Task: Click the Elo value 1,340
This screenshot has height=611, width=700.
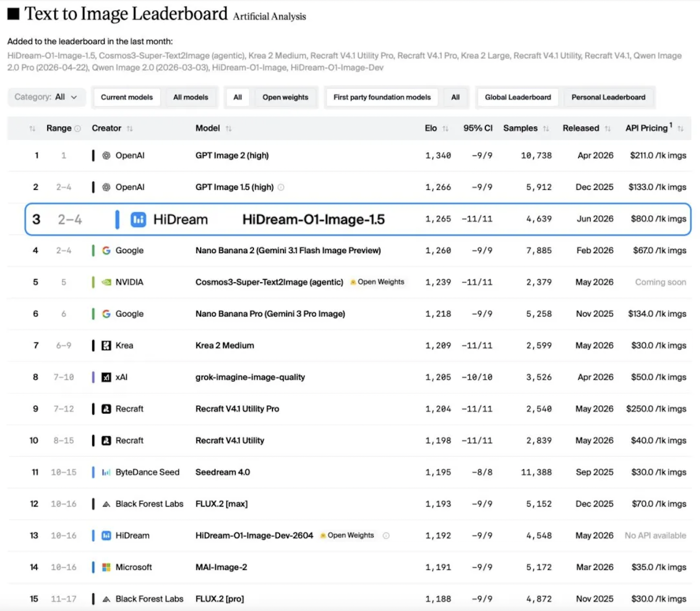Action: coord(438,155)
